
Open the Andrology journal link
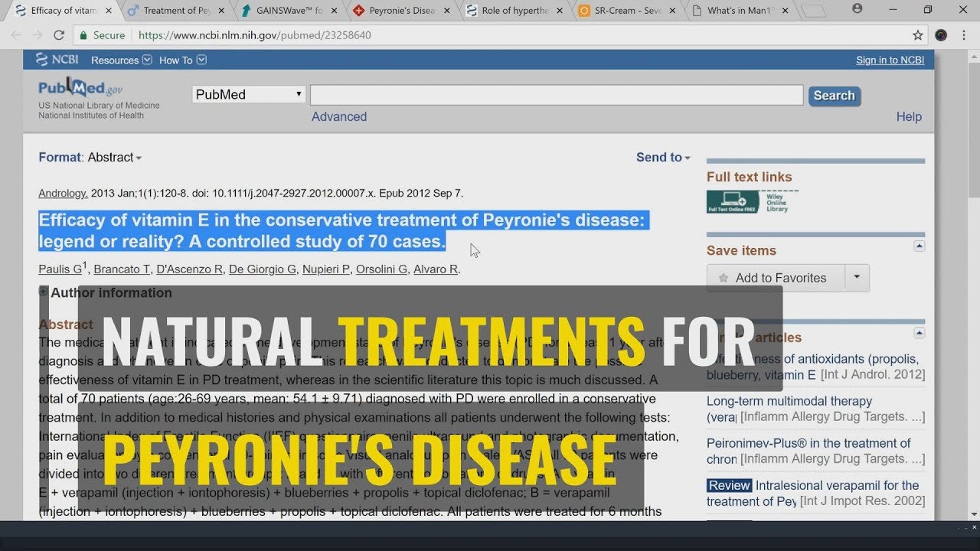click(63, 193)
